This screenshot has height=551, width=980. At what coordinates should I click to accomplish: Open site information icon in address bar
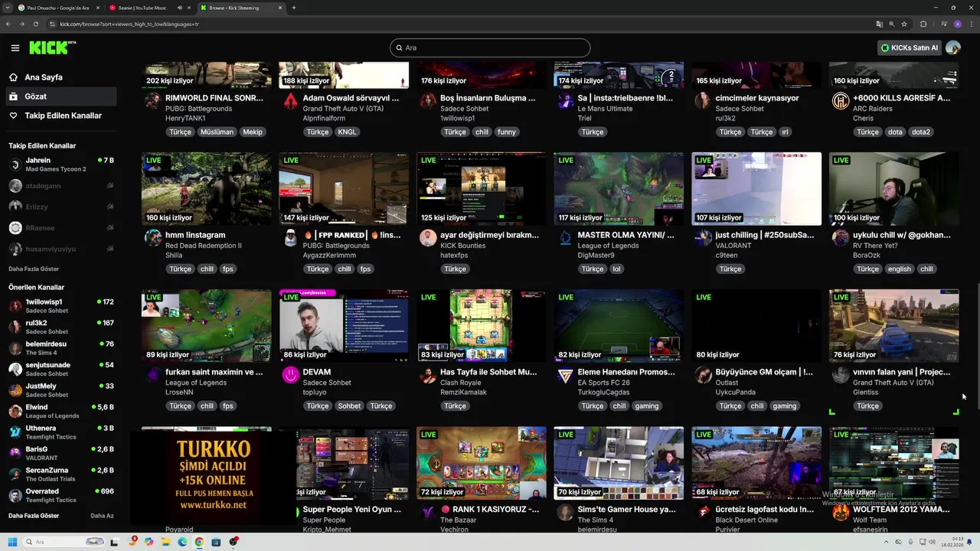(52, 24)
